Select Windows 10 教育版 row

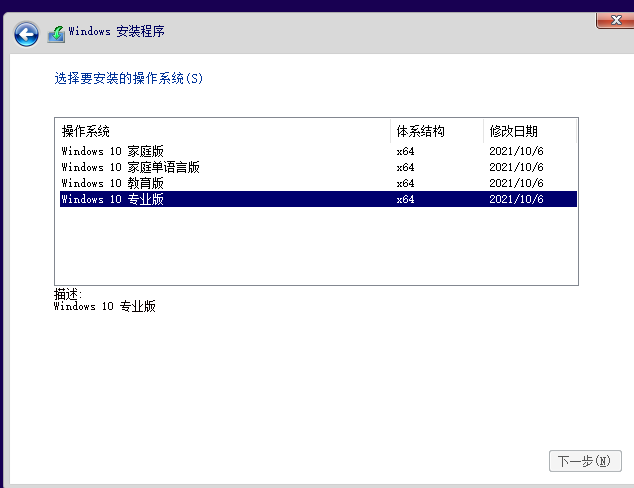(318, 183)
